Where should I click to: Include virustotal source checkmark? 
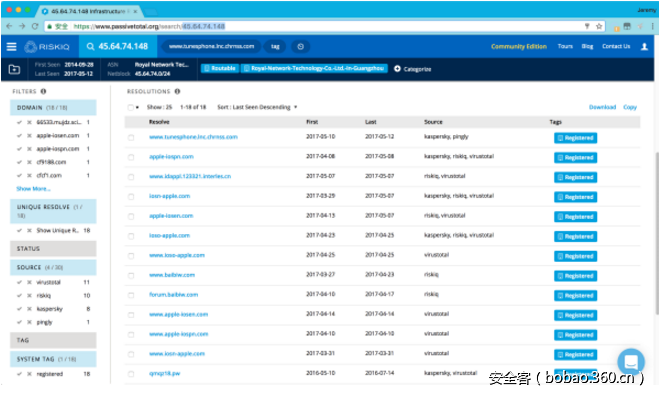[19, 282]
